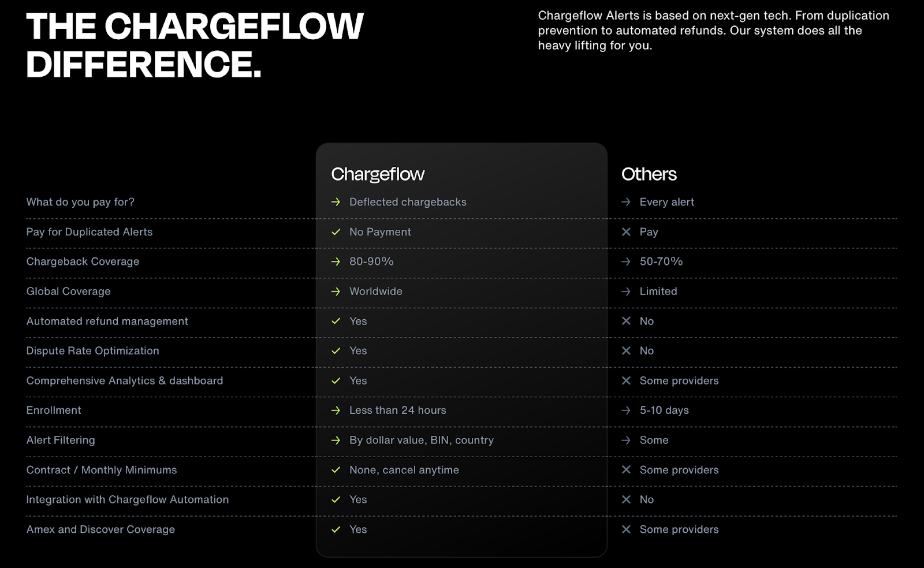Click the 'Deflected chargebacks' value
The width and height of the screenshot is (924, 568).
coord(408,202)
